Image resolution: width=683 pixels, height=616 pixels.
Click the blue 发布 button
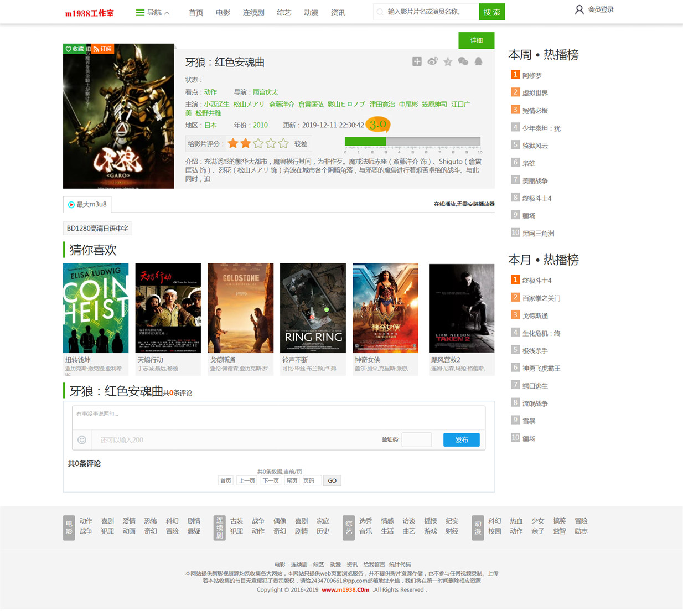coord(462,440)
